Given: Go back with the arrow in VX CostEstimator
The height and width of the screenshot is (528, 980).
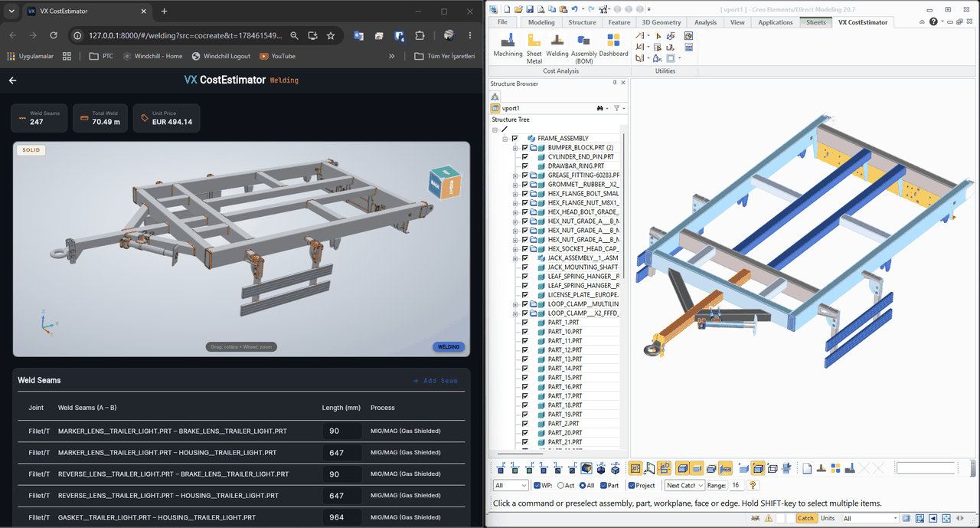Looking at the screenshot, I should [x=12, y=80].
